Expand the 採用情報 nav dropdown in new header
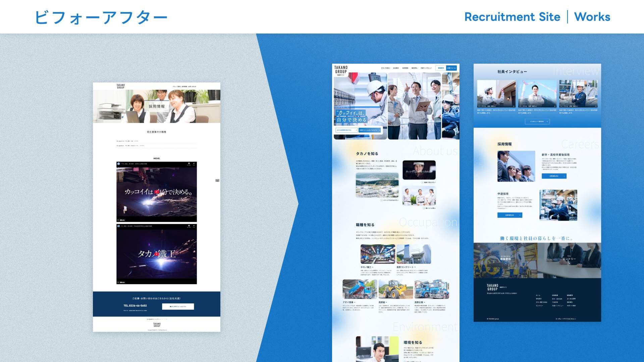Viewport: 644px width, 362px height. pyautogui.click(x=406, y=68)
